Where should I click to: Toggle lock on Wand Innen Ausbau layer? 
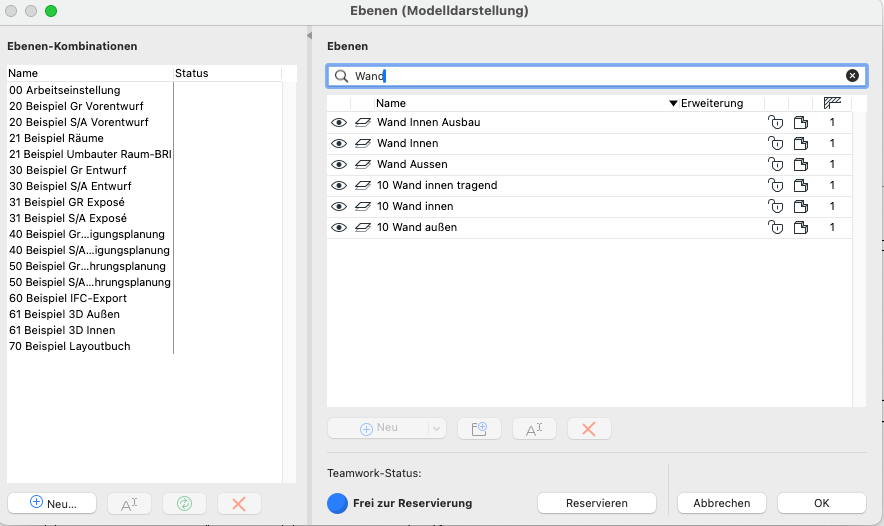point(774,122)
